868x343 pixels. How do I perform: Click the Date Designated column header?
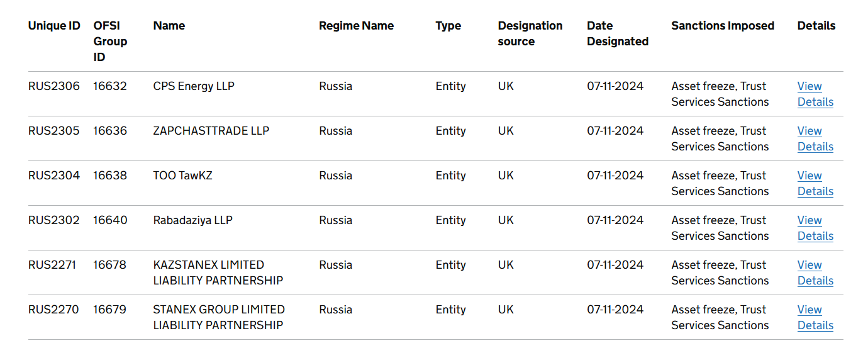pyautogui.click(x=618, y=34)
